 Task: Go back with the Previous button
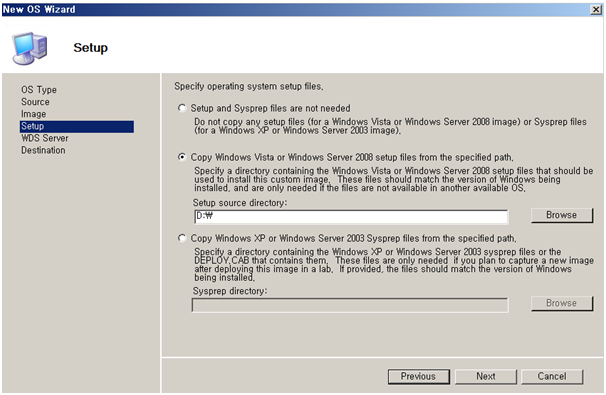coord(419,376)
